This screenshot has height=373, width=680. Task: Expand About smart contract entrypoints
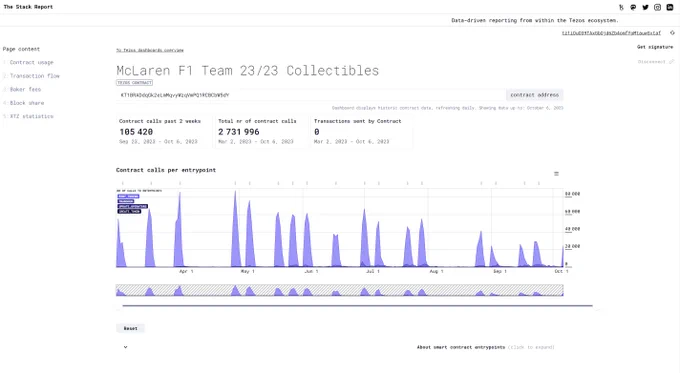[x=485, y=347]
